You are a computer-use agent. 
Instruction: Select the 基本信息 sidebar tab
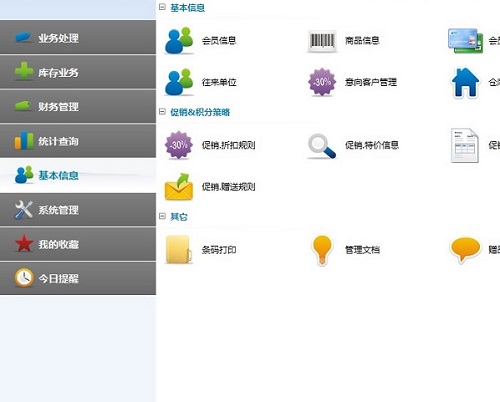pos(78,175)
